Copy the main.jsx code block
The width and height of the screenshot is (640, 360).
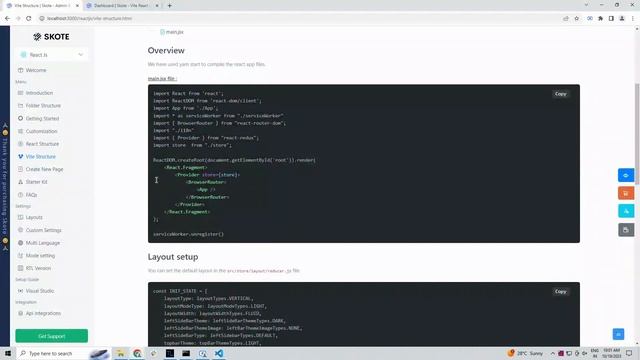tap(560, 94)
